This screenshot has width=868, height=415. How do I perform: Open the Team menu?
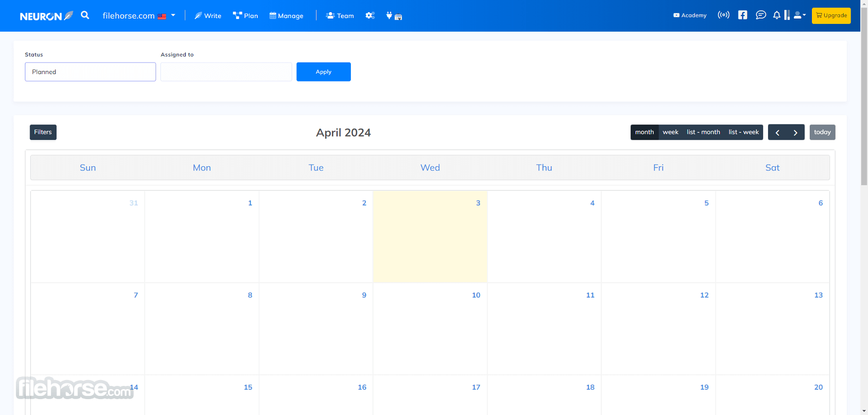tap(340, 16)
